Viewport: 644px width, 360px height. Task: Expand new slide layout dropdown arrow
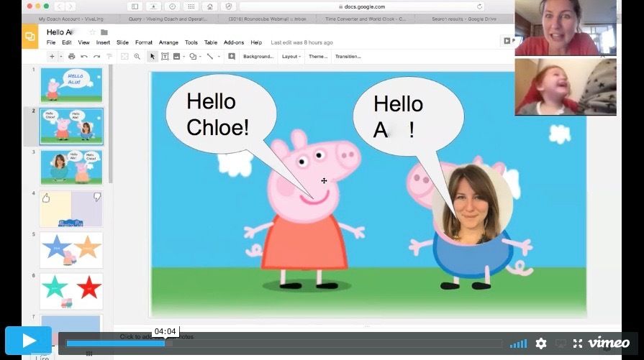[60, 57]
